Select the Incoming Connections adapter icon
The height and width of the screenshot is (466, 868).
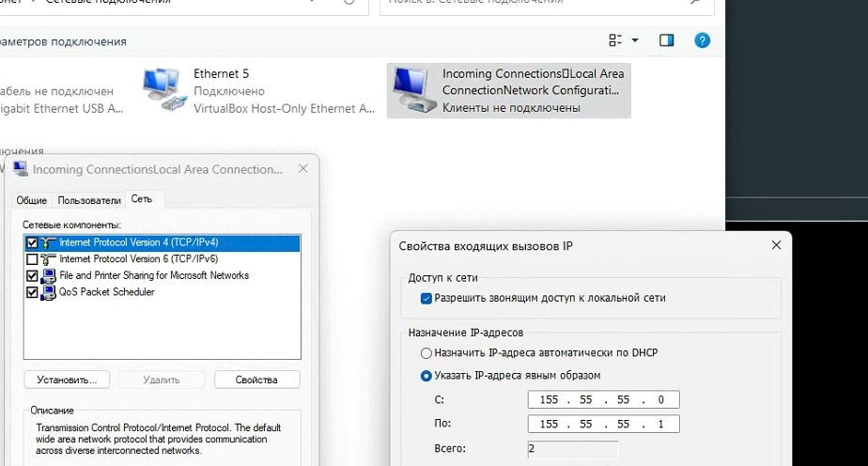point(413,89)
